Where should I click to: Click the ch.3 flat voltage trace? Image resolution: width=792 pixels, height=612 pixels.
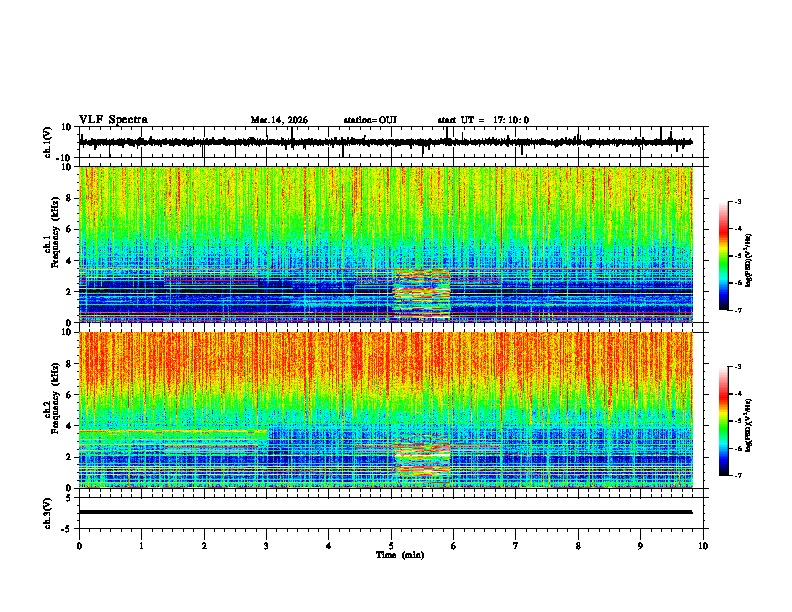[x=385, y=512]
